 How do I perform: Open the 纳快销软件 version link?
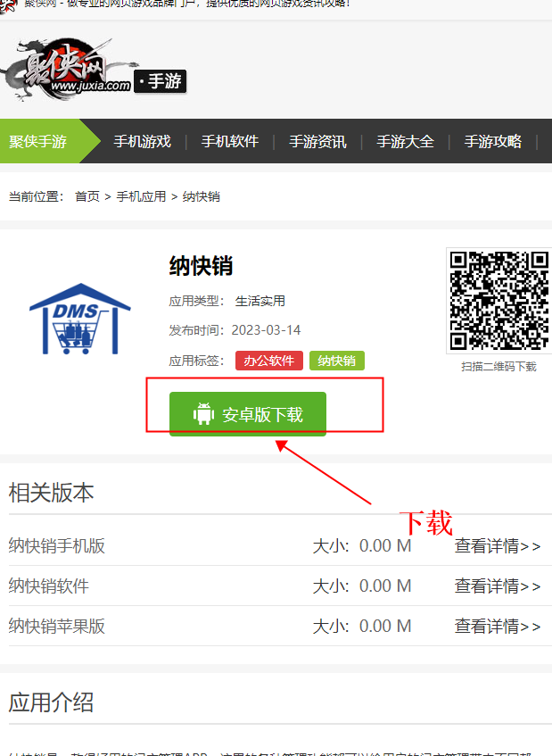pos(49,586)
